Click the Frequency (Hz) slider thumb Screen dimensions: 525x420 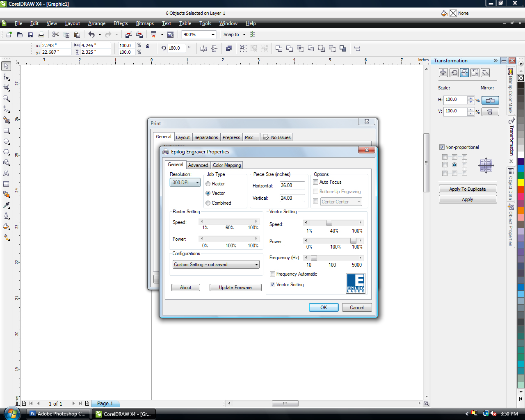point(314,258)
